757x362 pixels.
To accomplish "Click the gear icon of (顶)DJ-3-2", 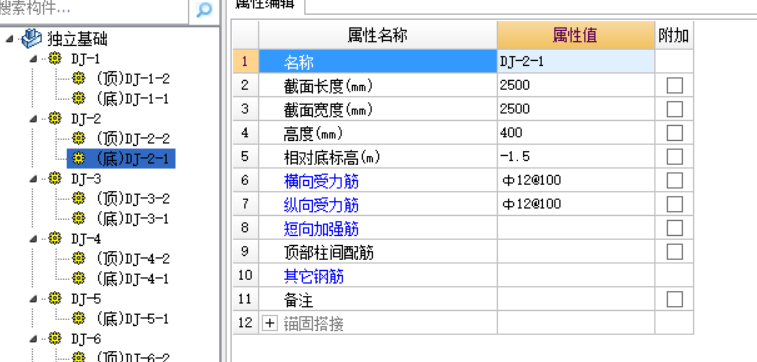I will coord(79,198).
